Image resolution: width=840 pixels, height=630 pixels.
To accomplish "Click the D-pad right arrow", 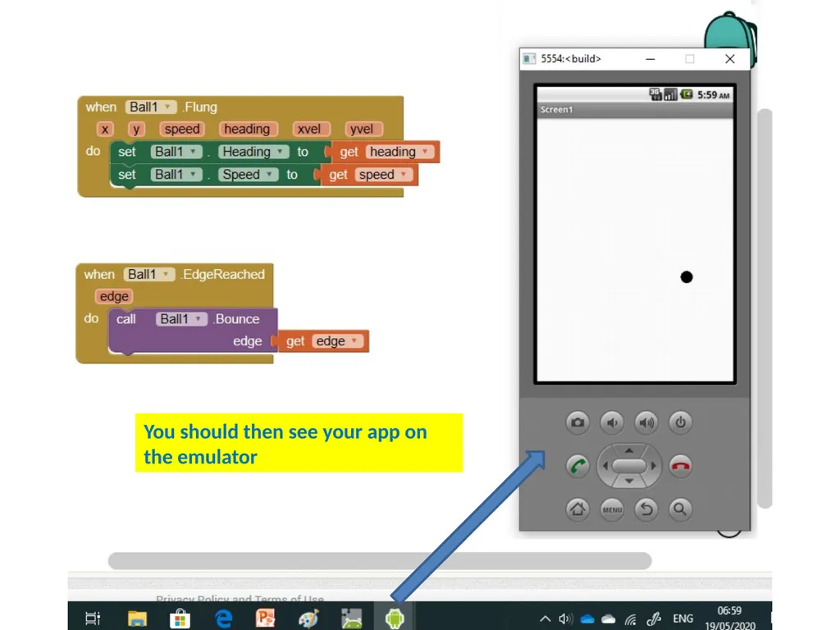I will [653, 466].
